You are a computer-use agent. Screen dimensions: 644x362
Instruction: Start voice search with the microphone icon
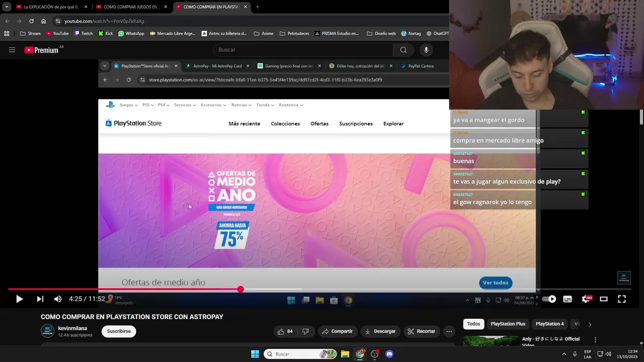(x=426, y=50)
